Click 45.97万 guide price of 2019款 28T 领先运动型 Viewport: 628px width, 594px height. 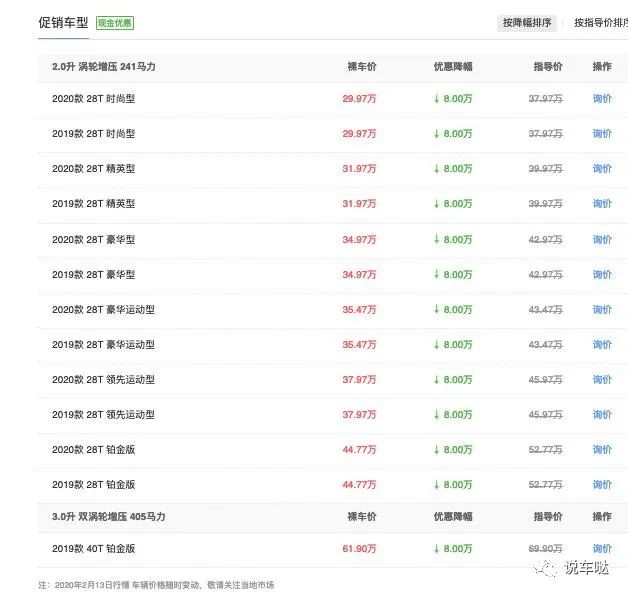click(545, 415)
